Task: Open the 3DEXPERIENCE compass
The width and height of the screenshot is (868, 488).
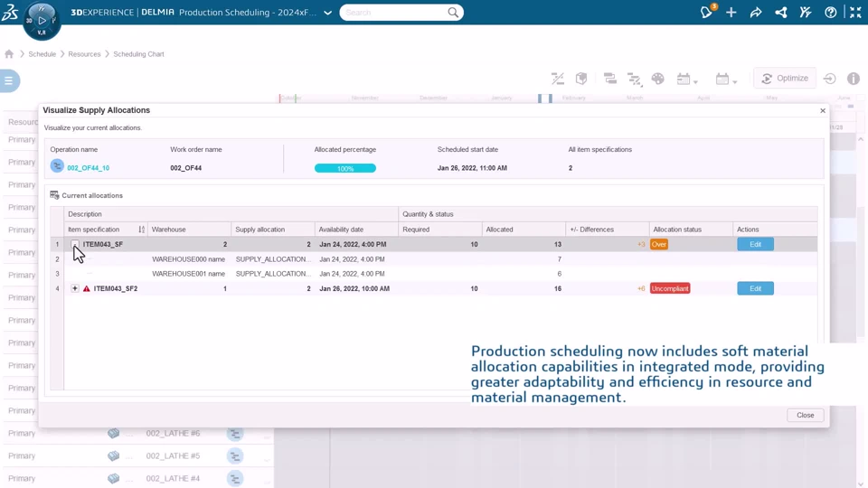Action: point(42,21)
